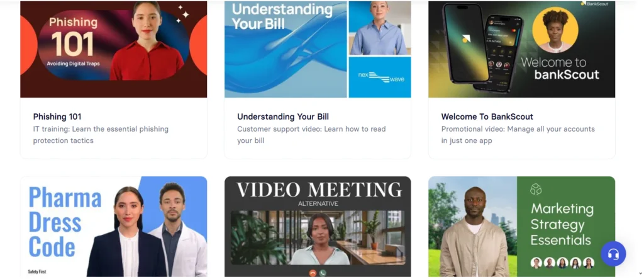Open the Welcome To BankScout title link
The width and height of the screenshot is (644, 279).
487,117
